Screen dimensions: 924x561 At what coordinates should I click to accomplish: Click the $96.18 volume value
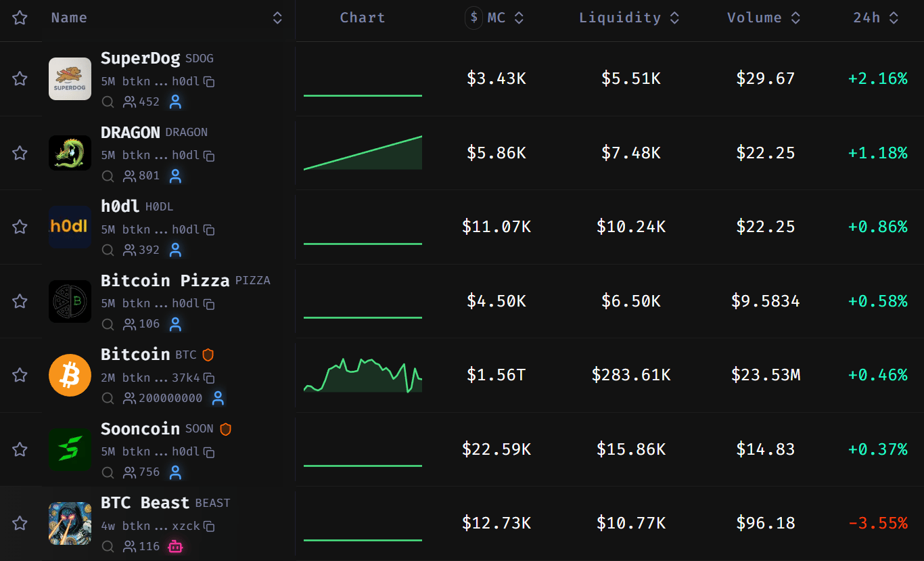click(x=766, y=523)
